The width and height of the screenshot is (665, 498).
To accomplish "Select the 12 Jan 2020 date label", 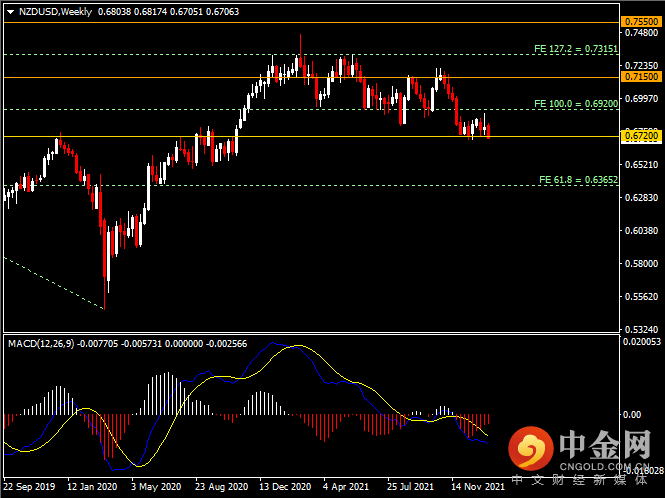I will pos(92,487).
